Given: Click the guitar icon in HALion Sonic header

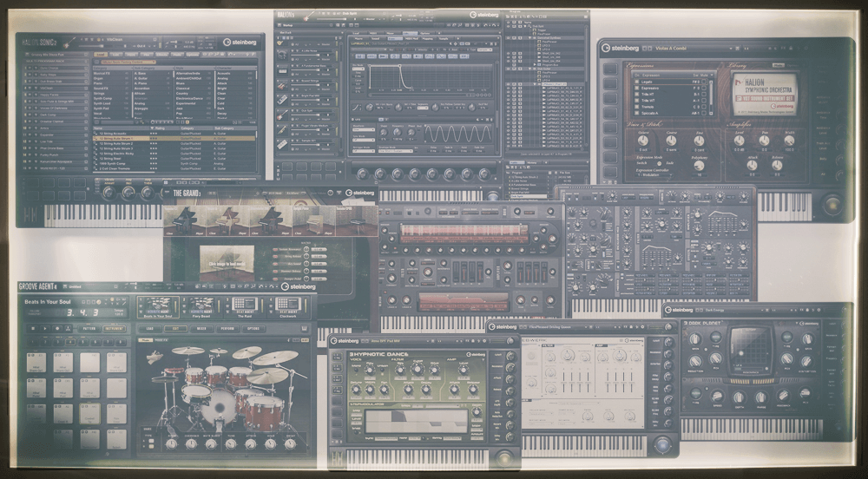Looking at the screenshot, I should (69, 43).
